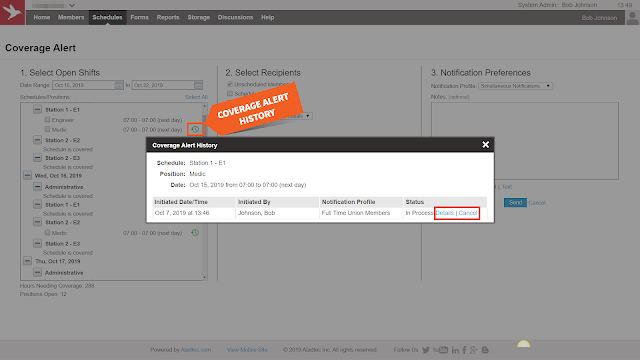Open the Schedules menu
640x360 pixels.
coord(107,17)
